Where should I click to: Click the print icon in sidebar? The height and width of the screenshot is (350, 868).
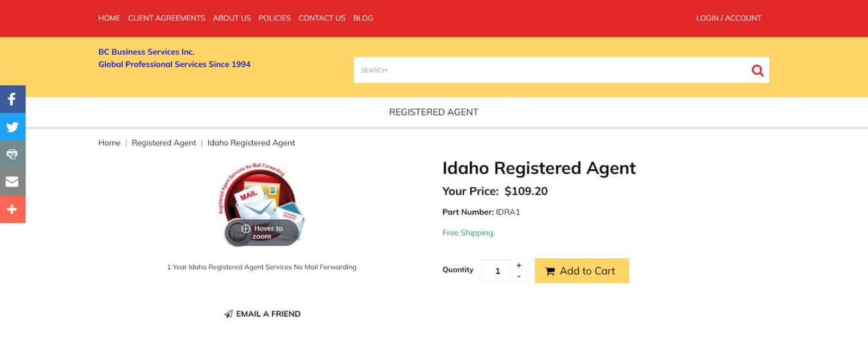pyautogui.click(x=12, y=154)
